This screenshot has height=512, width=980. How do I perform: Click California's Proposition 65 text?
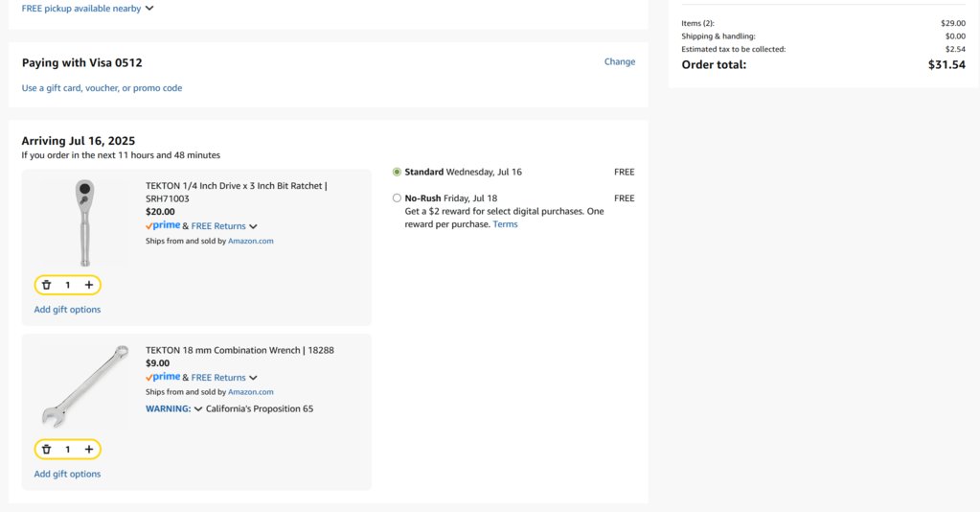pos(260,408)
